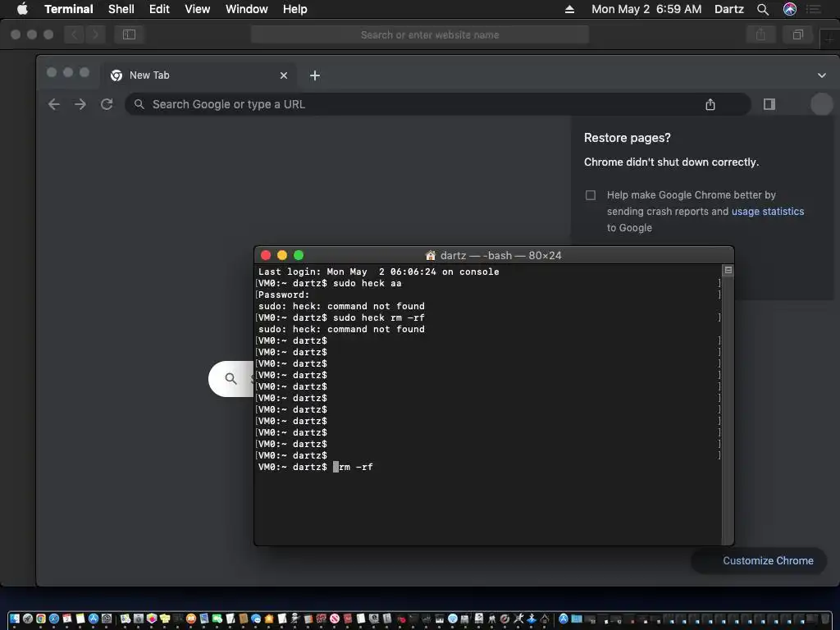Click the Terminal title "dartz — -bash — 80×24"

500,256
